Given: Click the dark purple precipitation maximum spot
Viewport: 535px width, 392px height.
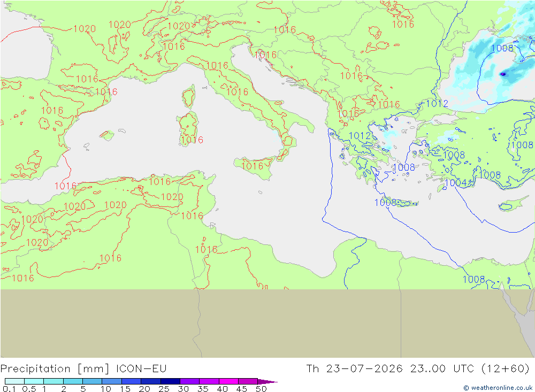Looking at the screenshot, I should tap(502, 74).
